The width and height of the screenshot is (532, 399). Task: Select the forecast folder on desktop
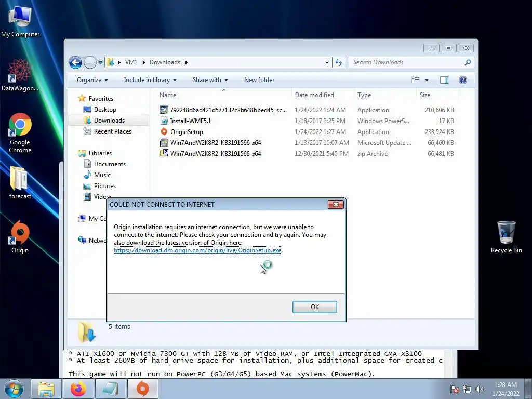[x=20, y=182]
